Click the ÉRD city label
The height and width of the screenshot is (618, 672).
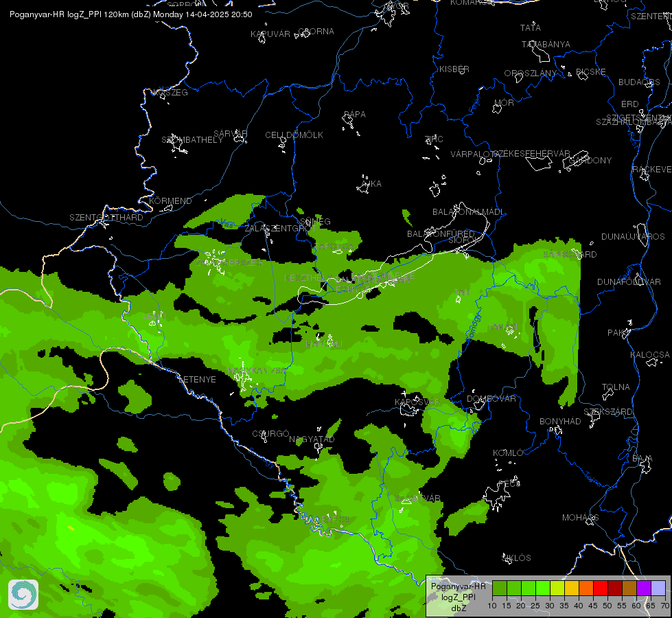pos(630,104)
